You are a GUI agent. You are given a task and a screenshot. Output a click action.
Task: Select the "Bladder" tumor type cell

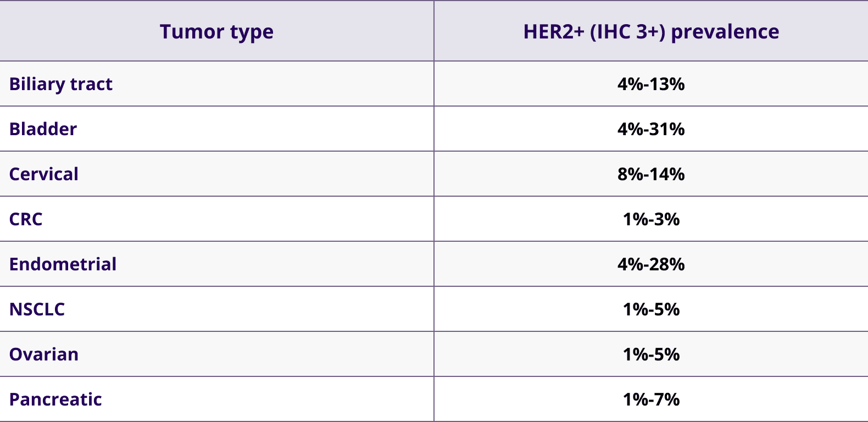(43, 129)
